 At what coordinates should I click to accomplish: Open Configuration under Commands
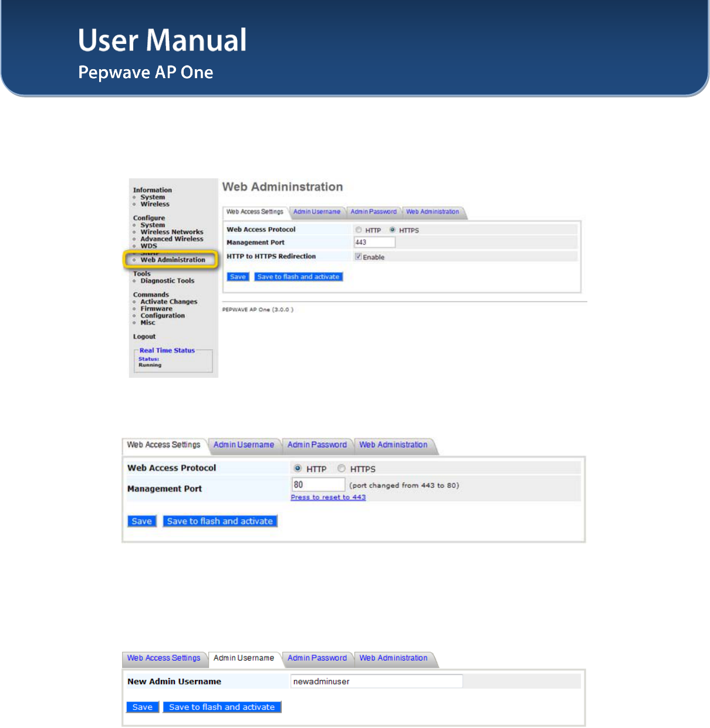pos(163,316)
